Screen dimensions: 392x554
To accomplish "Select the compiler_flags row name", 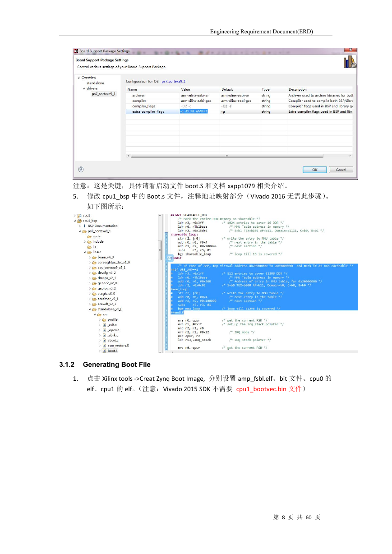I will 143,106.
